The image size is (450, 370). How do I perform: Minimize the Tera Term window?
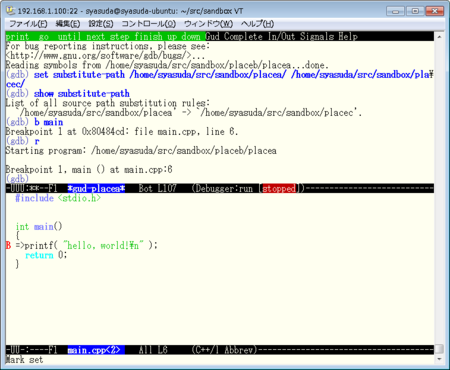(x=395, y=11)
